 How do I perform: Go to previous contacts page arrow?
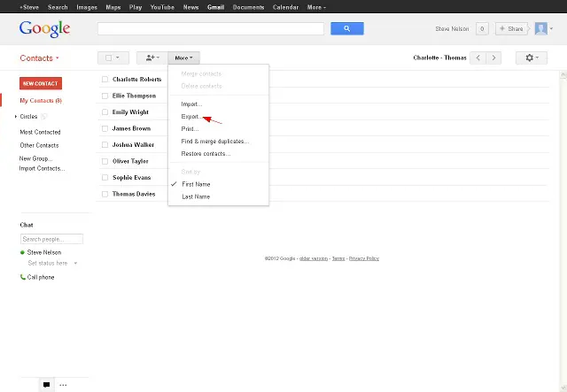click(478, 58)
